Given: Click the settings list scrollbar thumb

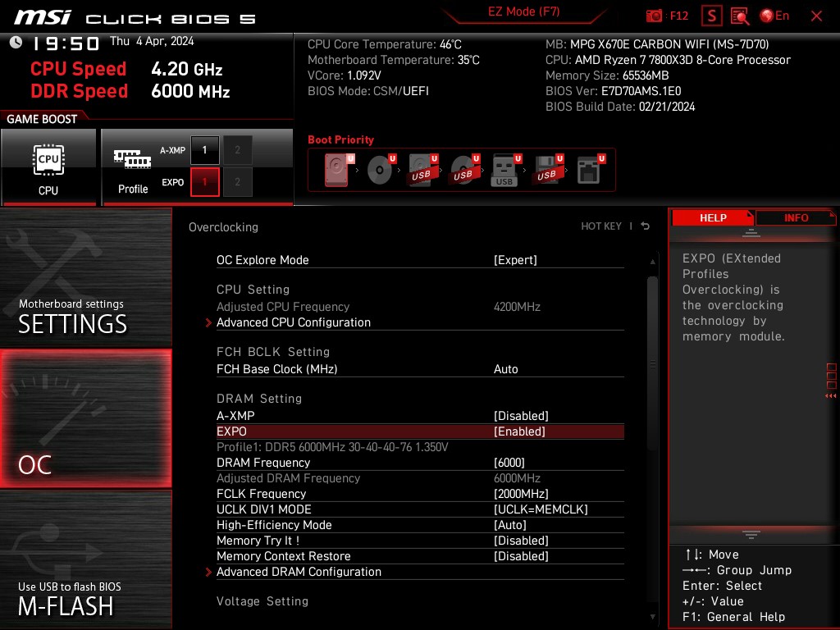Looking at the screenshot, I should [x=652, y=363].
